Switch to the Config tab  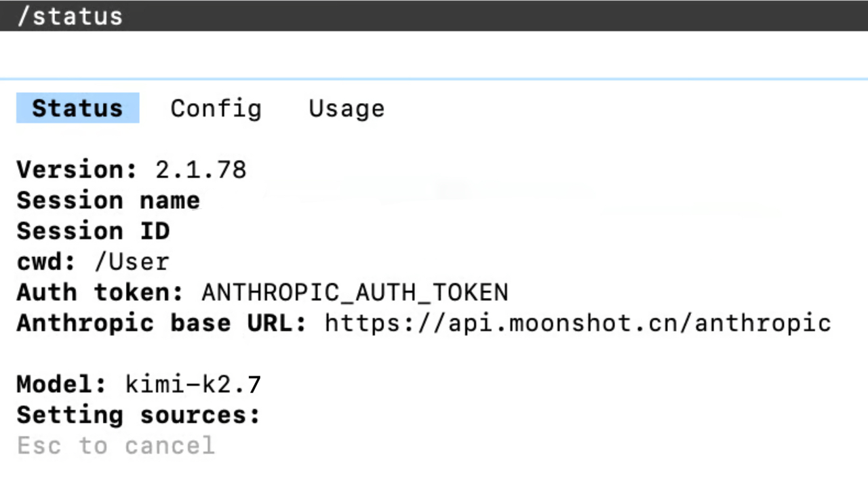[216, 108]
